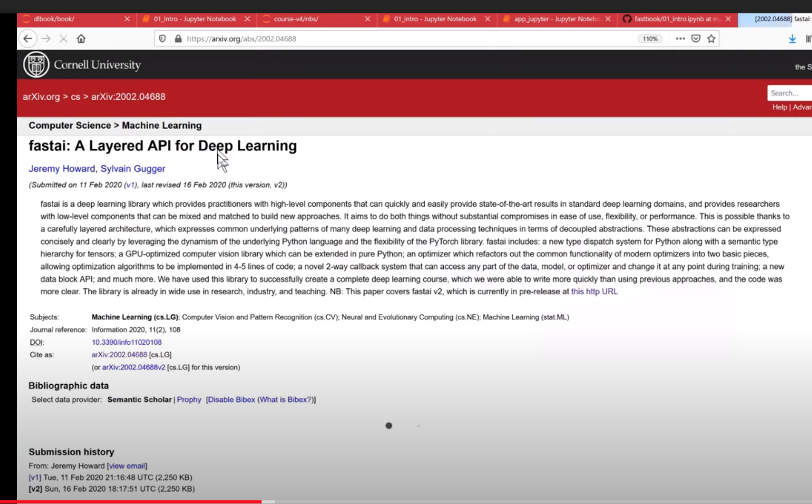Open the arXiv:2002.04688 breadcrumb link
Image resolution: width=812 pixels, height=504 pixels.
128,97
